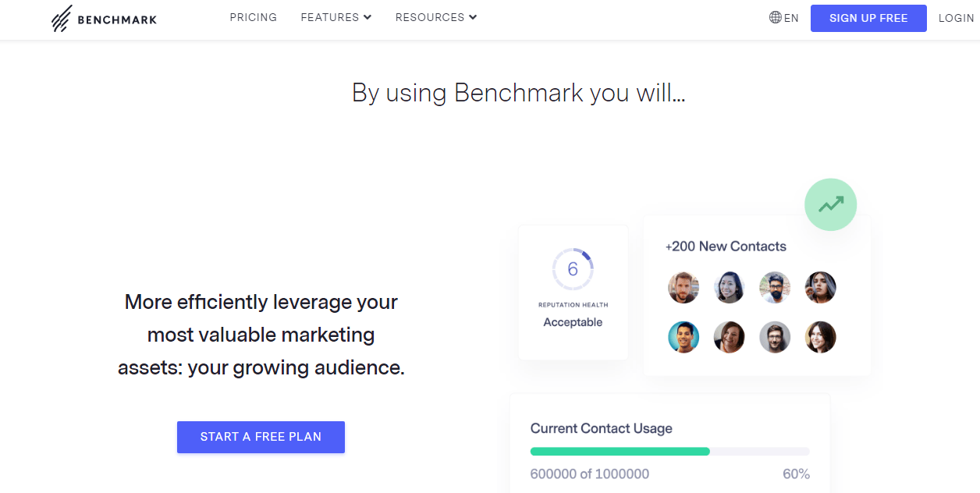Click the +200 New Contacts heading
The height and width of the screenshot is (493, 980).
(x=726, y=247)
